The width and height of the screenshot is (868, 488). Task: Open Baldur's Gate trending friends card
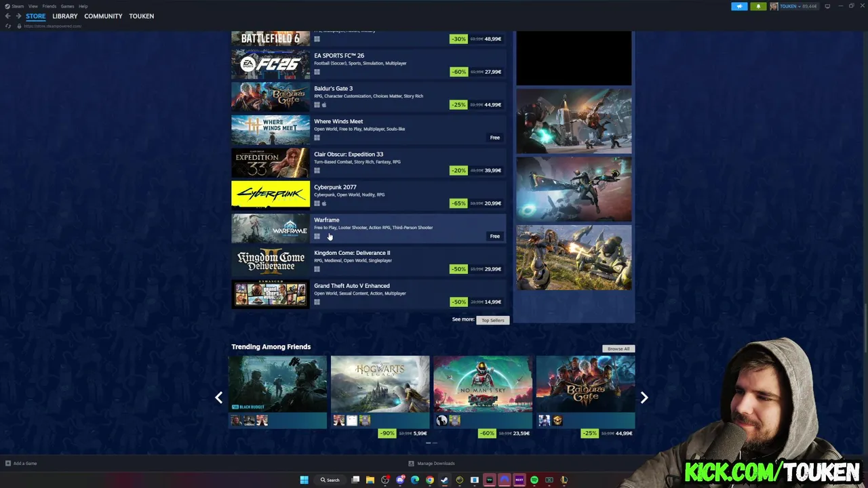click(x=585, y=392)
